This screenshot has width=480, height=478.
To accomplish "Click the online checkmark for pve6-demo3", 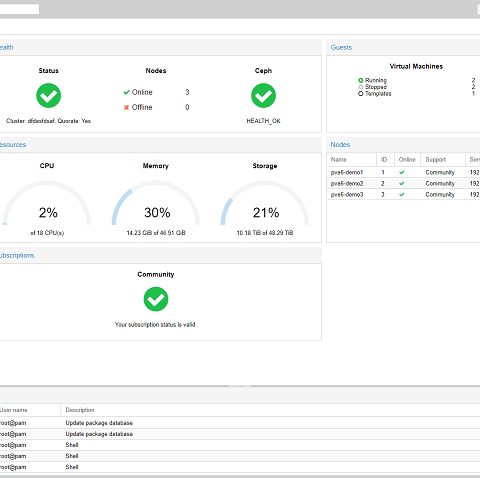I will (x=402, y=194).
